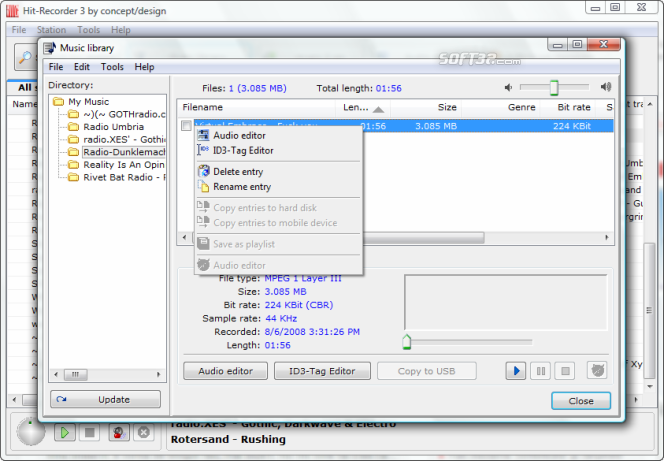Adjust the volume slider handle
Viewport: 664px width, 461px height.
point(554,87)
